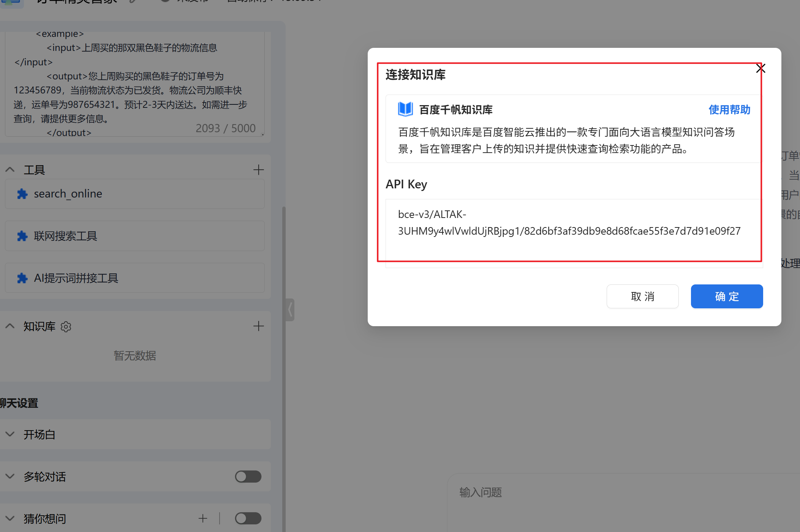Screen dimensions: 800x532
Task: Close the 连接知识库 dialog with X
Action: point(760,68)
